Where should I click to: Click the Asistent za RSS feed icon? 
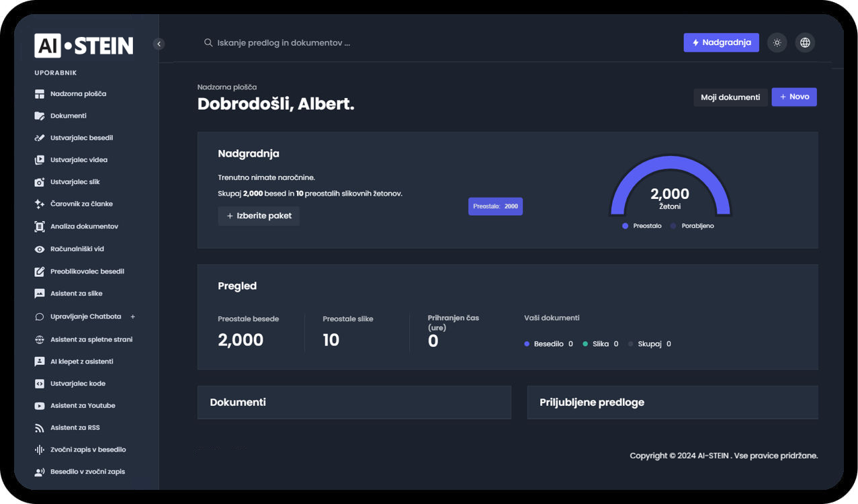40,428
